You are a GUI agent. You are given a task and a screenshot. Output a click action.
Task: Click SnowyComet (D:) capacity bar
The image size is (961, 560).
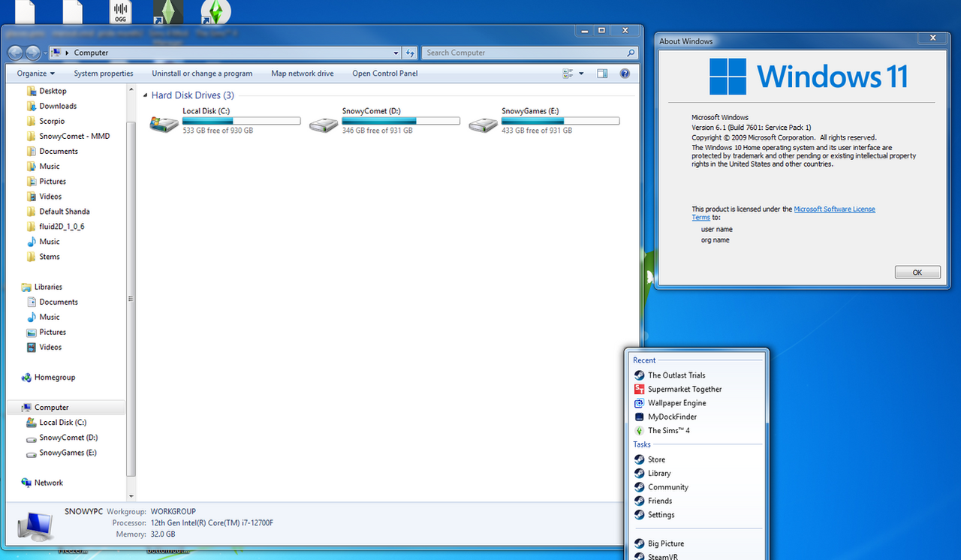coord(401,120)
